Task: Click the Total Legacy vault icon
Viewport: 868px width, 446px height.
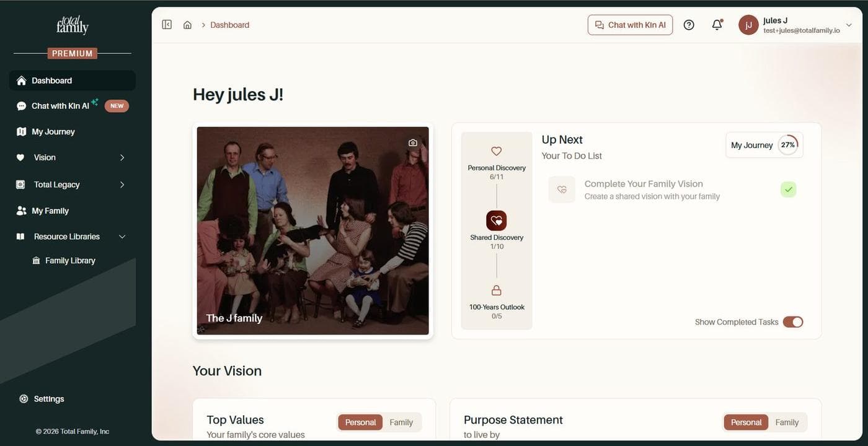Action: pos(20,185)
